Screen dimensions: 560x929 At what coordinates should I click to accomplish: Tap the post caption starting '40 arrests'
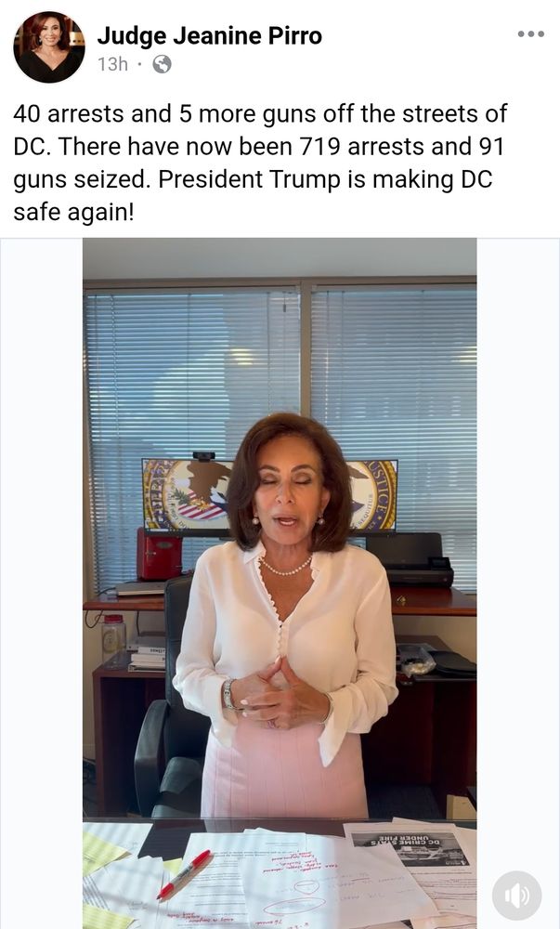[260, 163]
